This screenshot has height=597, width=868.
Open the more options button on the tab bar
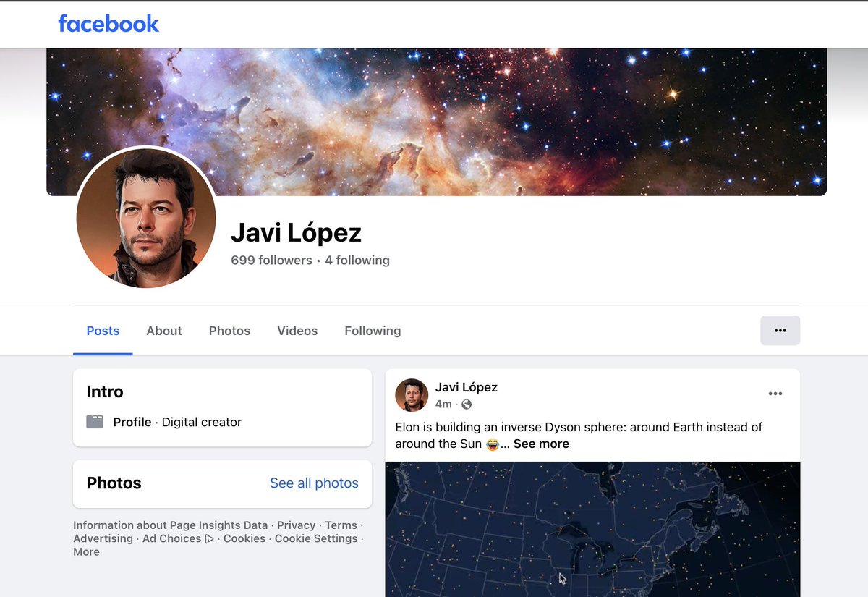click(780, 330)
